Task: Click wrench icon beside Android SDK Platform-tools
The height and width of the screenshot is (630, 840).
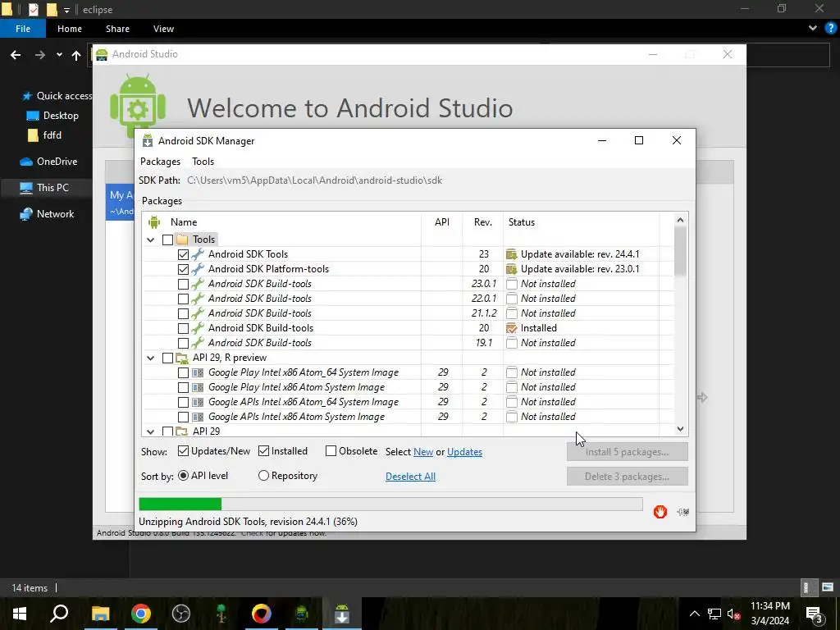Action: click(x=198, y=269)
